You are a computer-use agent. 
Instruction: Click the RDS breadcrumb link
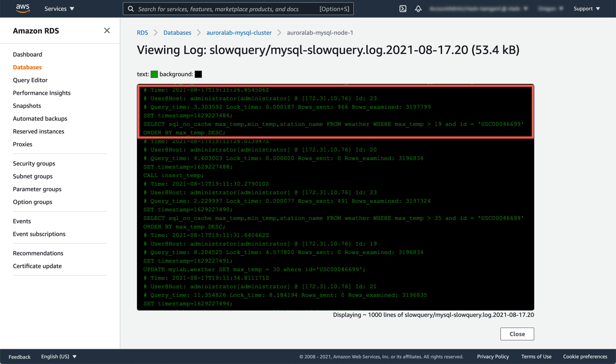pos(142,33)
